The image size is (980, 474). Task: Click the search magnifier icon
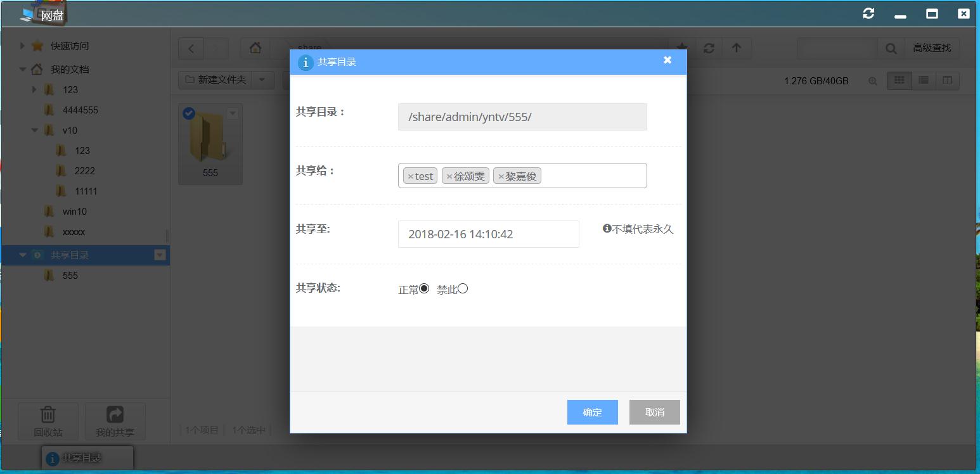[891, 48]
